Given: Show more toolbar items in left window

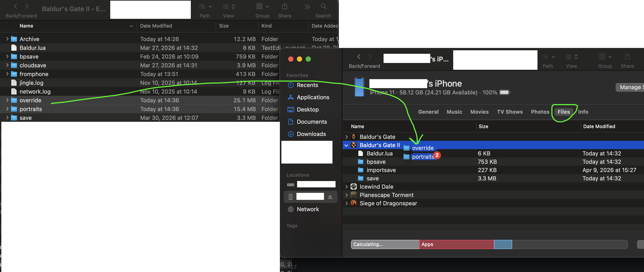Looking at the screenshot, I should point(307,7).
